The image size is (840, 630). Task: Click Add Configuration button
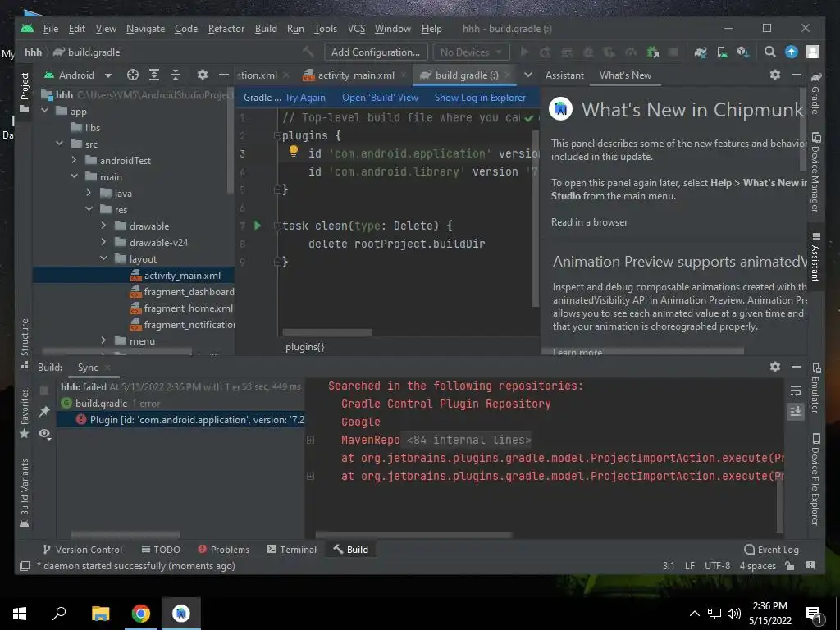point(376,52)
